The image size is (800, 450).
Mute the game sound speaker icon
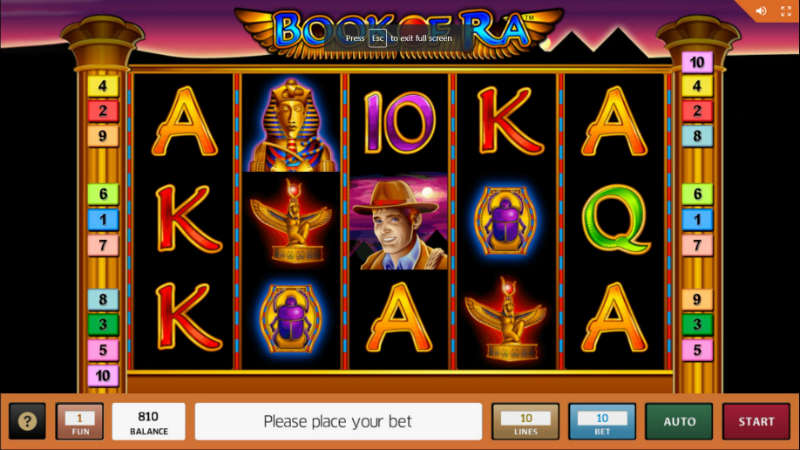coord(761,11)
